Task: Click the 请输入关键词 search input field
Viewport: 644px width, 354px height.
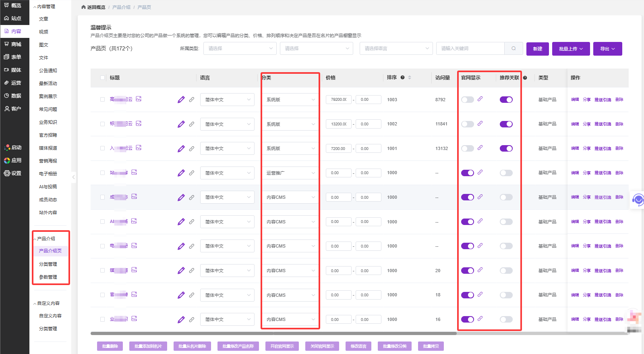Action: click(470, 48)
